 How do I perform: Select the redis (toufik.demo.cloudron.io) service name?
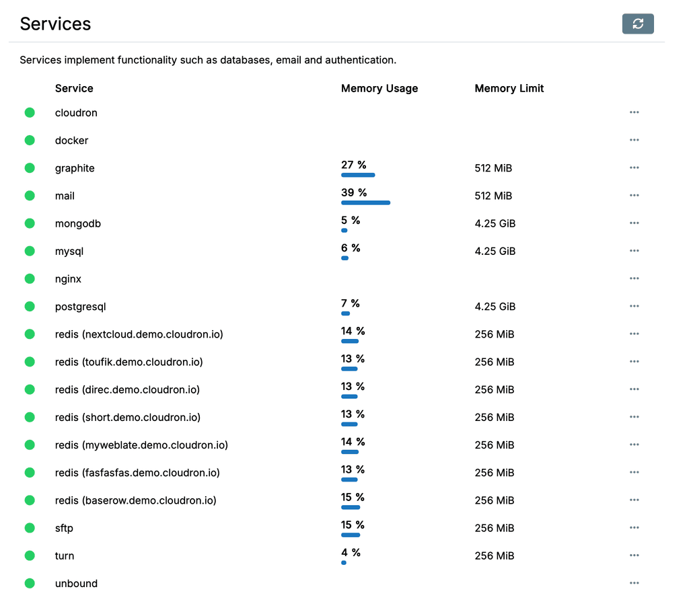(x=129, y=362)
